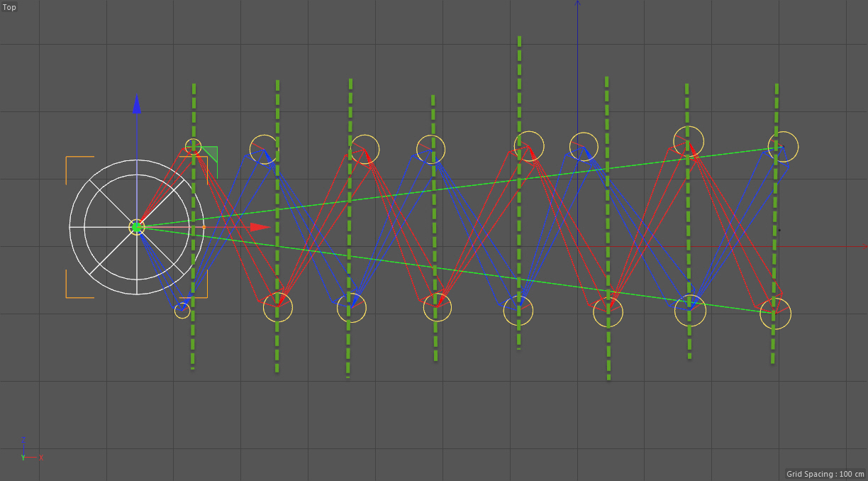This screenshot has height=481, width=868.
Task: Click the "Grid Spacing : 100 cm" readout
Action: click(825, 474)
